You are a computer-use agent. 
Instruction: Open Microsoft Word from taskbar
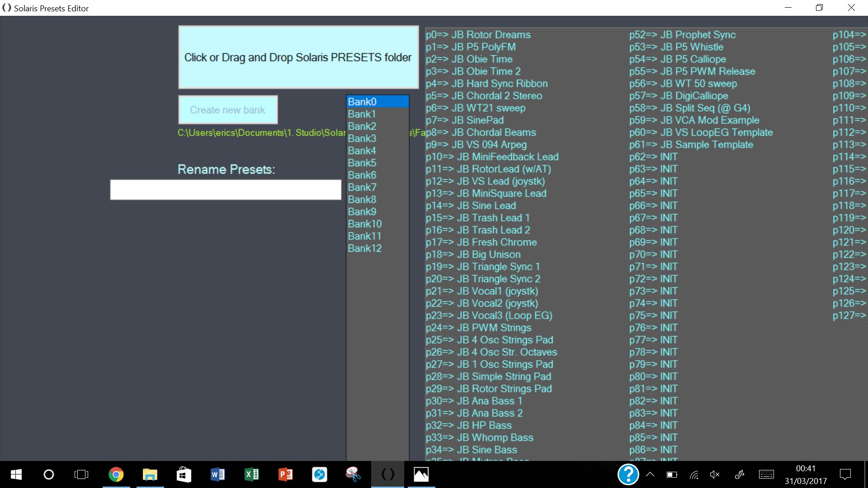click(x=218, y=474)
